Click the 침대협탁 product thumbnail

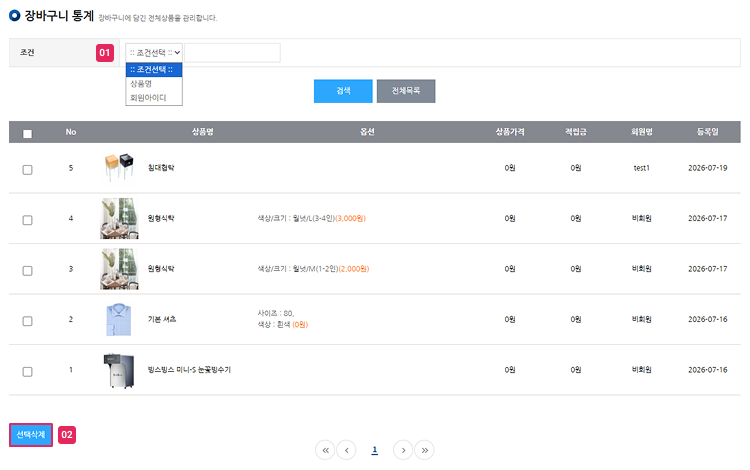coord(119,167)
